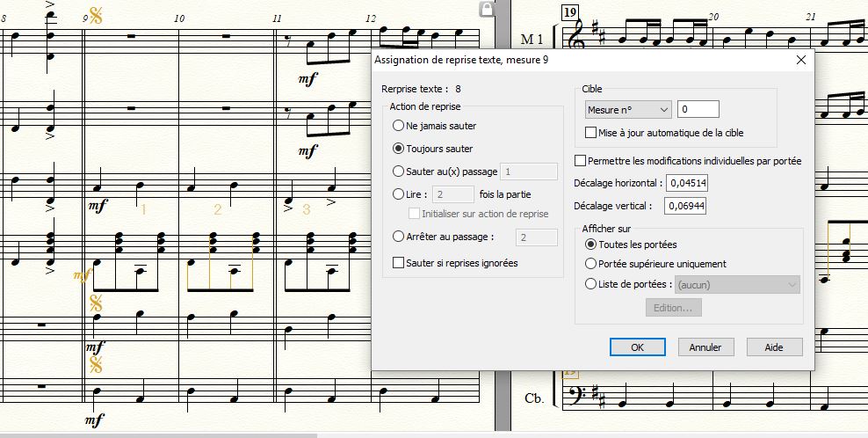Select the segno sign at top of measure 9

click(95, 16)
